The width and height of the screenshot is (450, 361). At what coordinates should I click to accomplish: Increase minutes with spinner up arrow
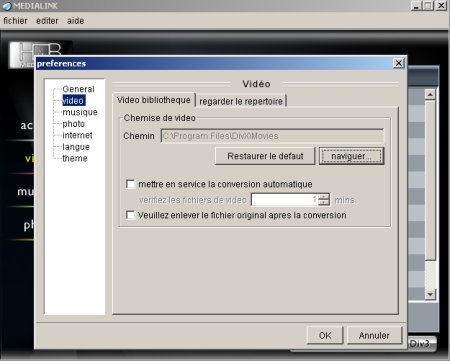pyautogui.click(x=323, y=197)
